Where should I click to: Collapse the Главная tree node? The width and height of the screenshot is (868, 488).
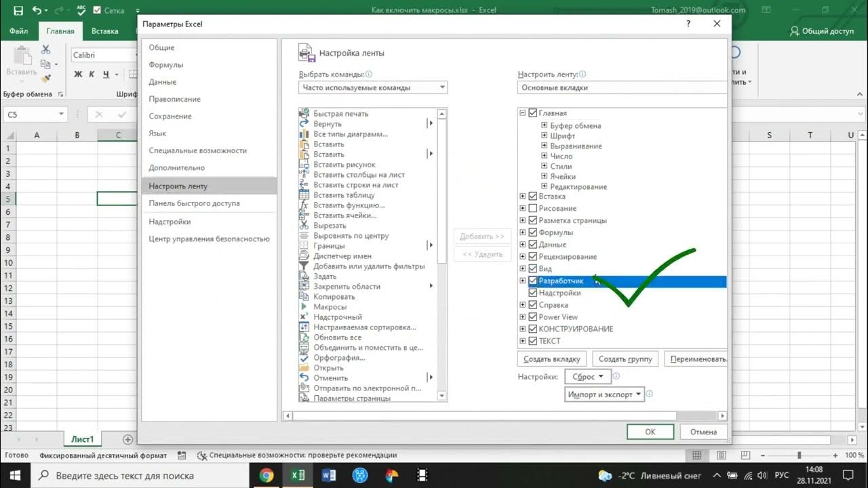pyautogui.click(x=523, y=113)
